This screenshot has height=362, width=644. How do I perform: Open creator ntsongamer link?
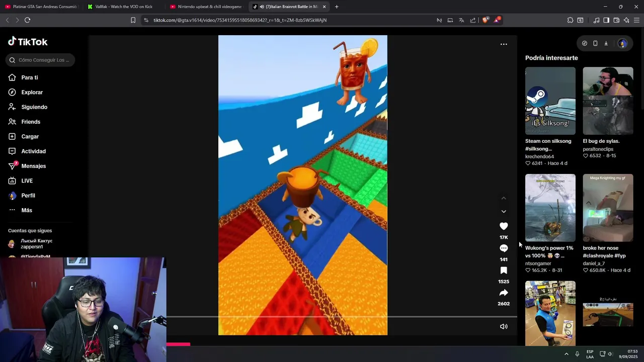point(538,263)
